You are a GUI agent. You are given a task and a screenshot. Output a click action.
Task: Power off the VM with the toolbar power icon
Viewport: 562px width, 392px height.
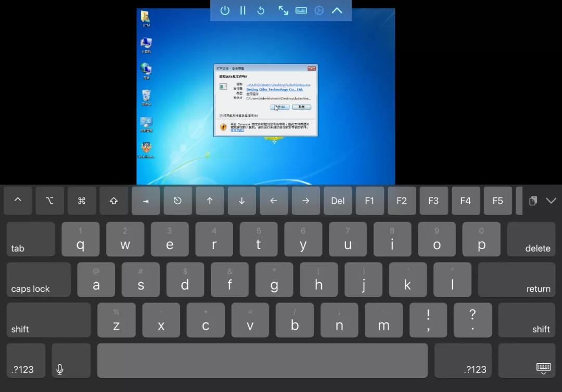(225, 10)
